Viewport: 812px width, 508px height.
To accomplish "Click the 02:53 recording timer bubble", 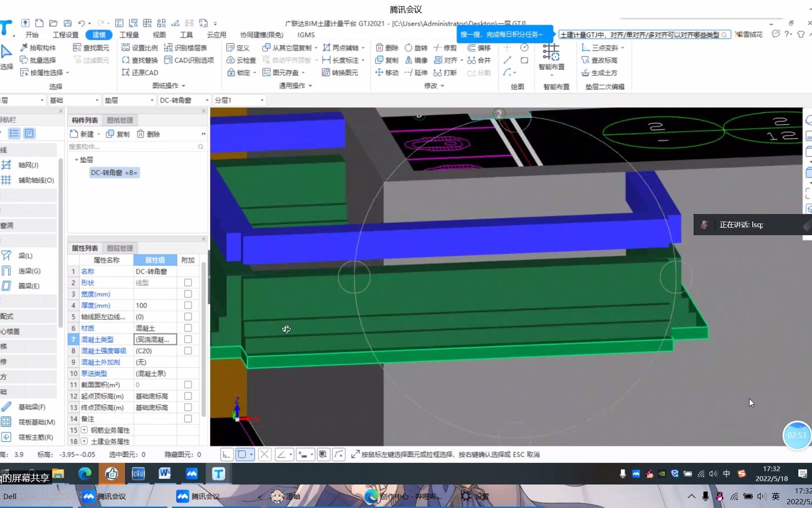I will 796,435.
